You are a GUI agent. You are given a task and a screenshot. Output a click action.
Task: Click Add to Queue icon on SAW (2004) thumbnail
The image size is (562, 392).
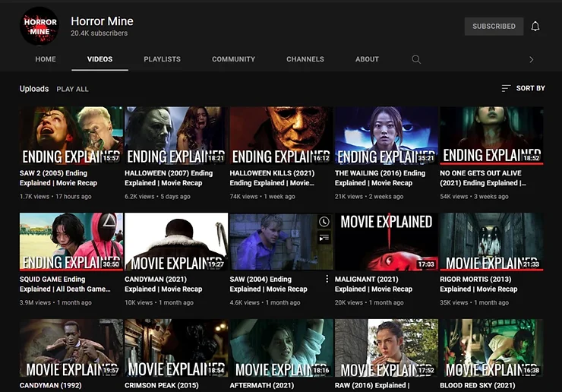pos(324,238)
